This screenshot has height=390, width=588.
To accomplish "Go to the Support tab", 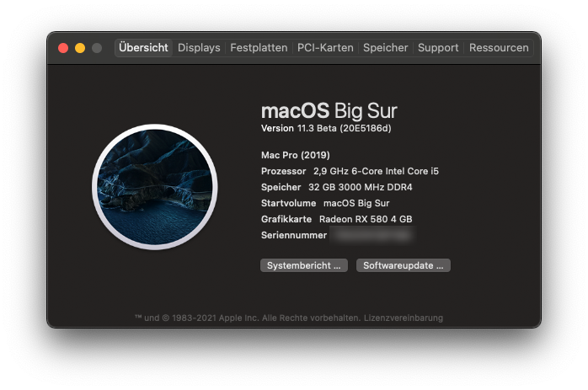I will pos(438,48).
